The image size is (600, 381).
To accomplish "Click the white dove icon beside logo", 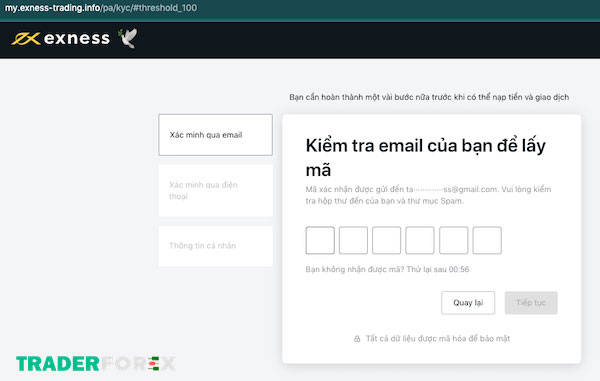I will [127, 38].
